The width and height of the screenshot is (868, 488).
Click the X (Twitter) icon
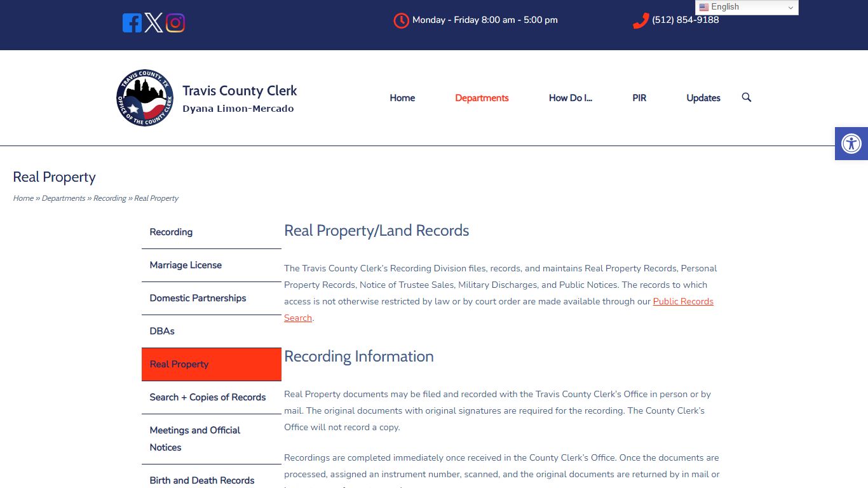coord(153,22)
